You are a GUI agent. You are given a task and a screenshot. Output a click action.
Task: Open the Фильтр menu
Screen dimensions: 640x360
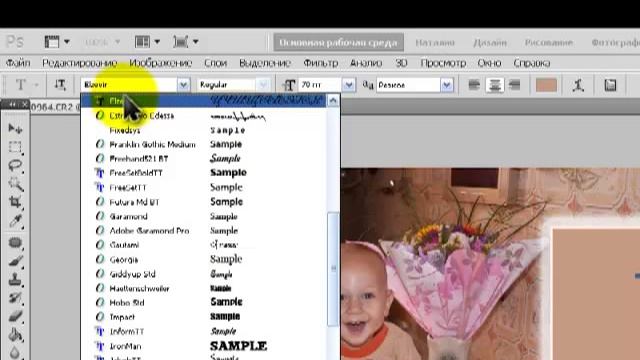coord(320,63)
